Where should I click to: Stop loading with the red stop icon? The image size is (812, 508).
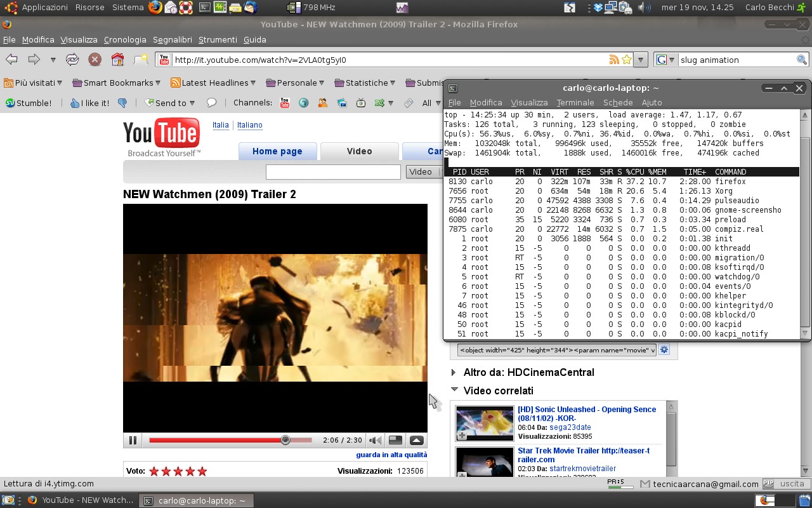click(x=95, y=60)
